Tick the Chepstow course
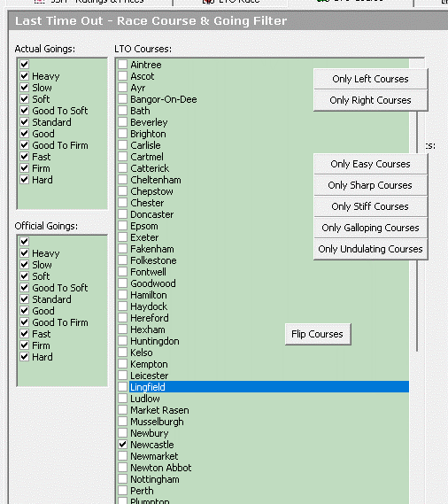 click(x=122, y=191)
